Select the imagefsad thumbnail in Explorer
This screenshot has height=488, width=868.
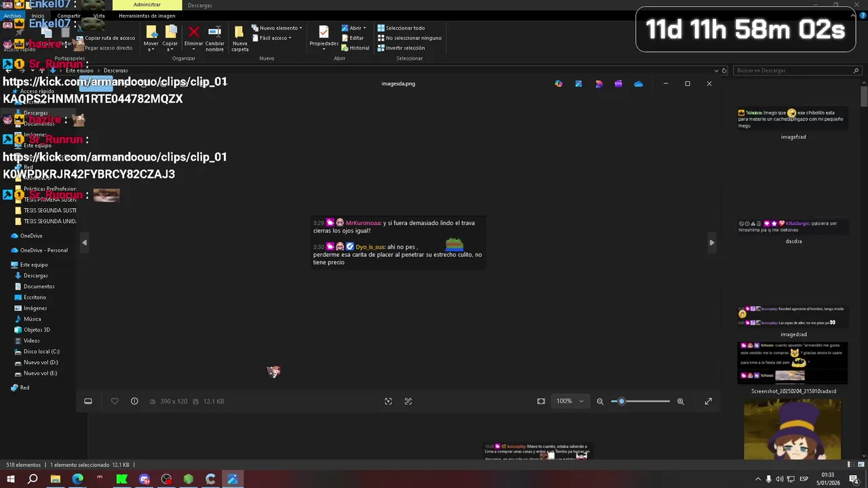point(793,121)
